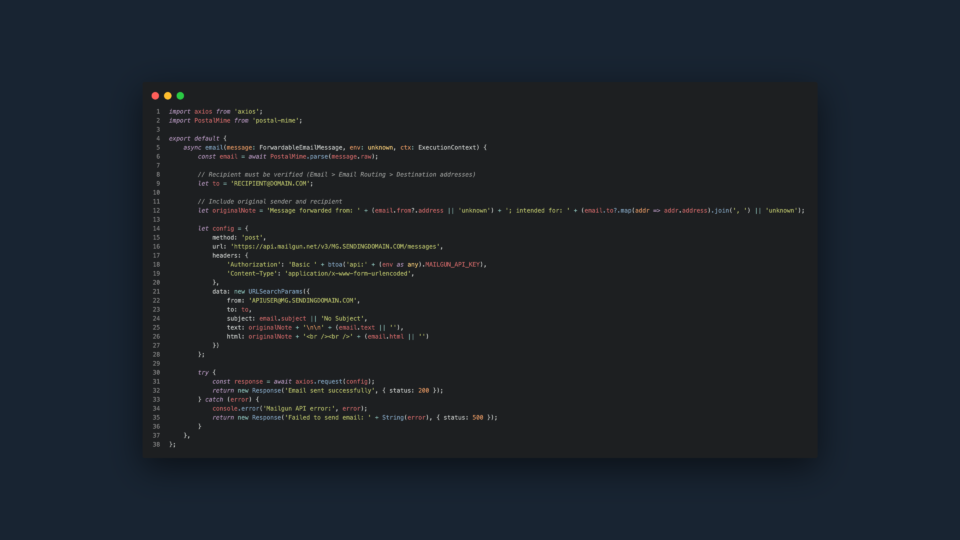This screenshot has width=960, height=540.
Task: Click the status value 500
Action: point(478,418)
